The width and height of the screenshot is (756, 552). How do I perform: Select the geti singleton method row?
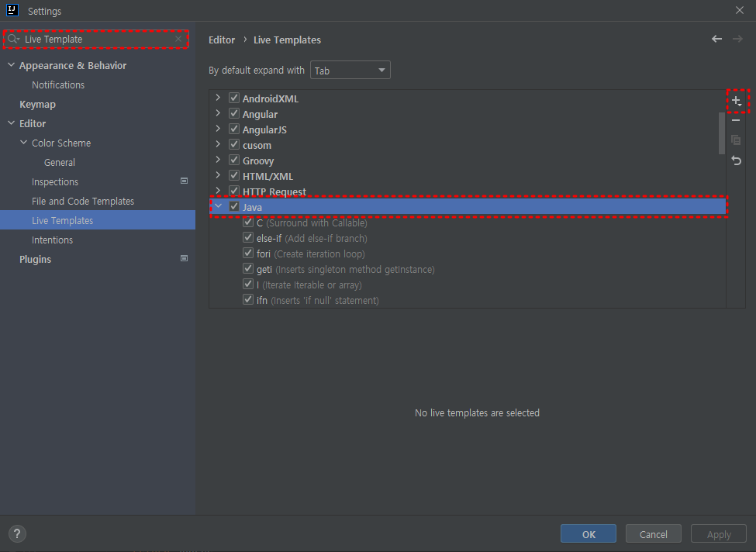coord(468,269)
